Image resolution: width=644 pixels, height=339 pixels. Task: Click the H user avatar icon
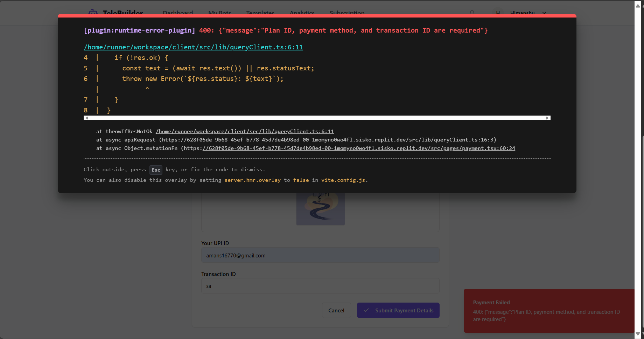pyautogui.click(x=498, y=13)
